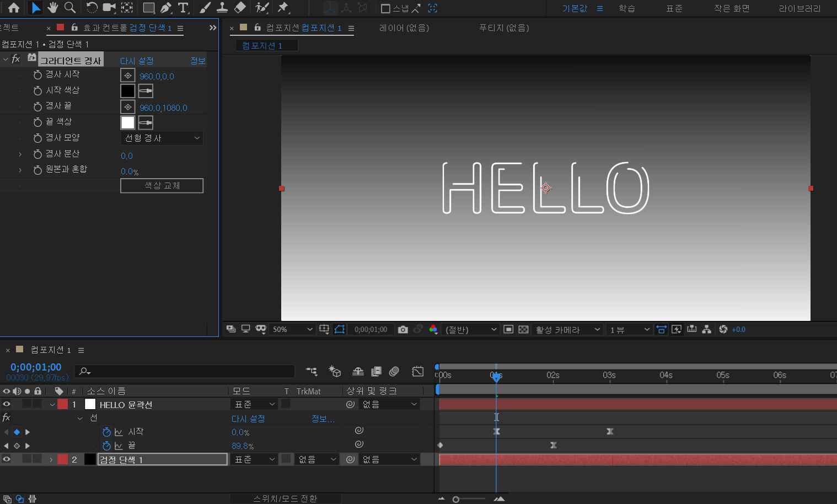Screen dimensions: 837x504
Task: Open the channel color display icon
Action: [433, 329]
